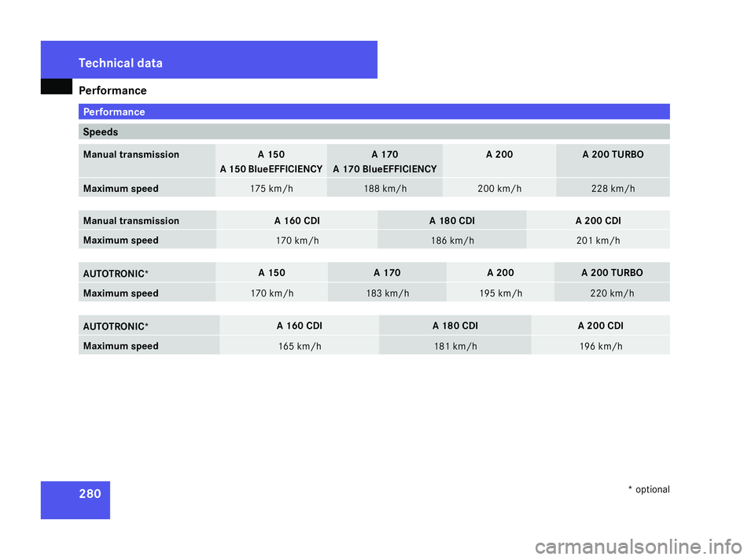Screen dimensions: 755x560
Task: Click the "195 km/h" speed value
Action: (x=501, y=293)
